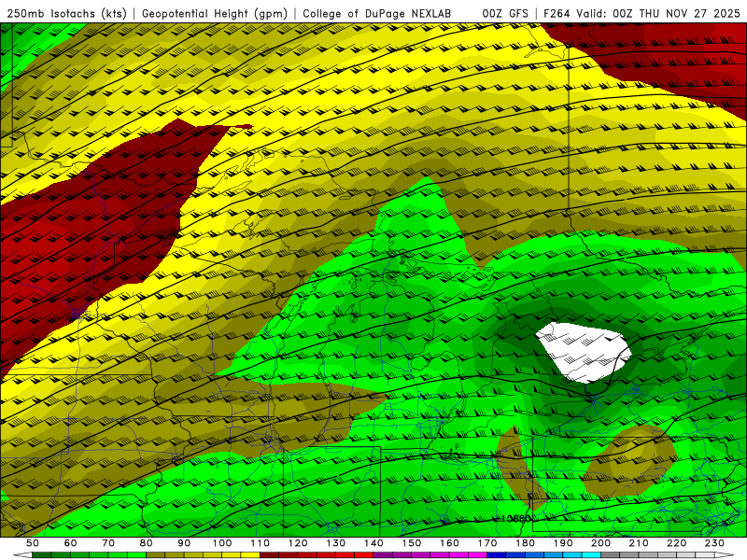Click the "250mb Isotachs (kts)" title text
The height and width of the screenshot is (560, 747).
click(x=66, y=14)
